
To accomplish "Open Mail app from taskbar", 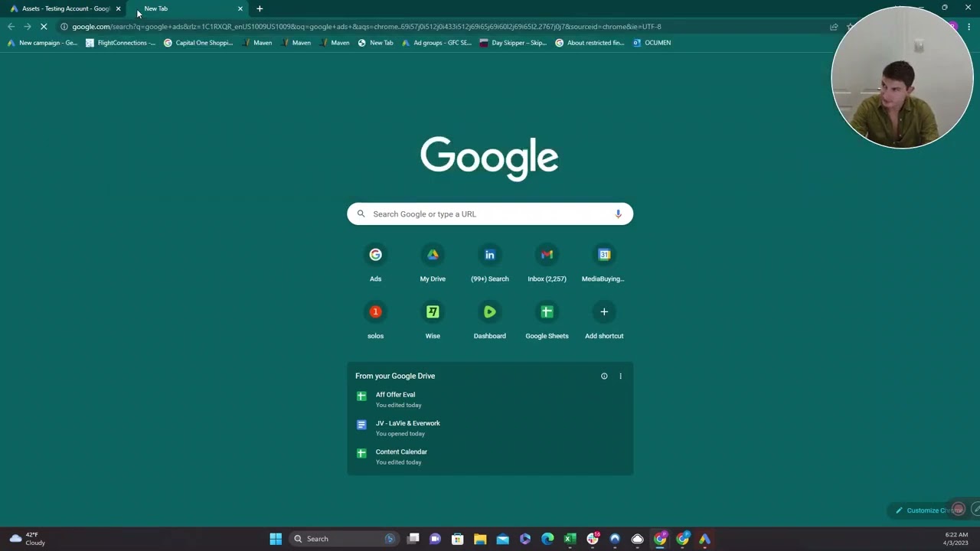I will 502,539.
